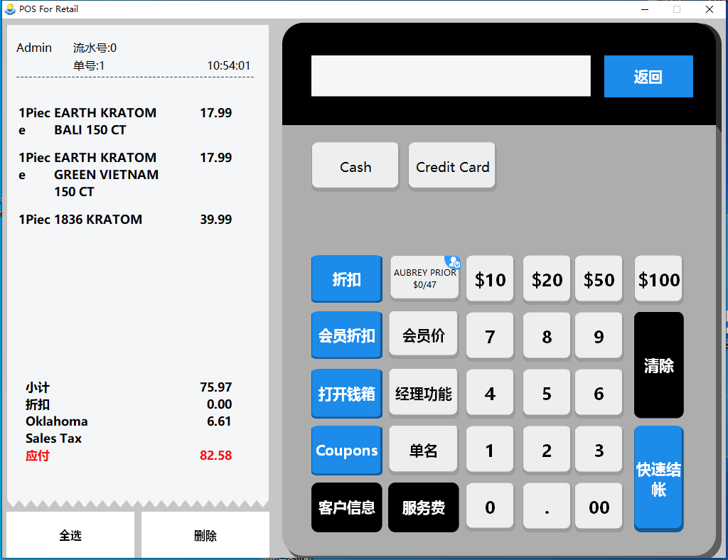The image size is (728, 560).
Task: Open the Coupons button
Action: (346, 451)
